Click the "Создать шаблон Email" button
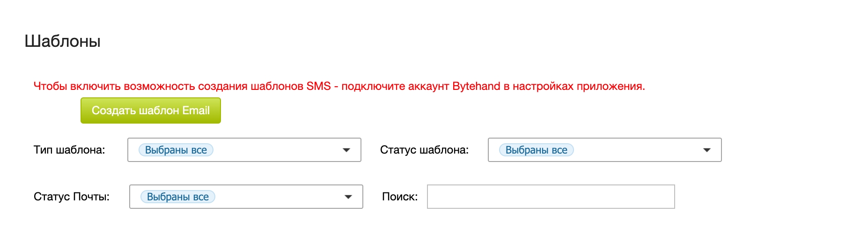The image size is (868, 250). 150,110
